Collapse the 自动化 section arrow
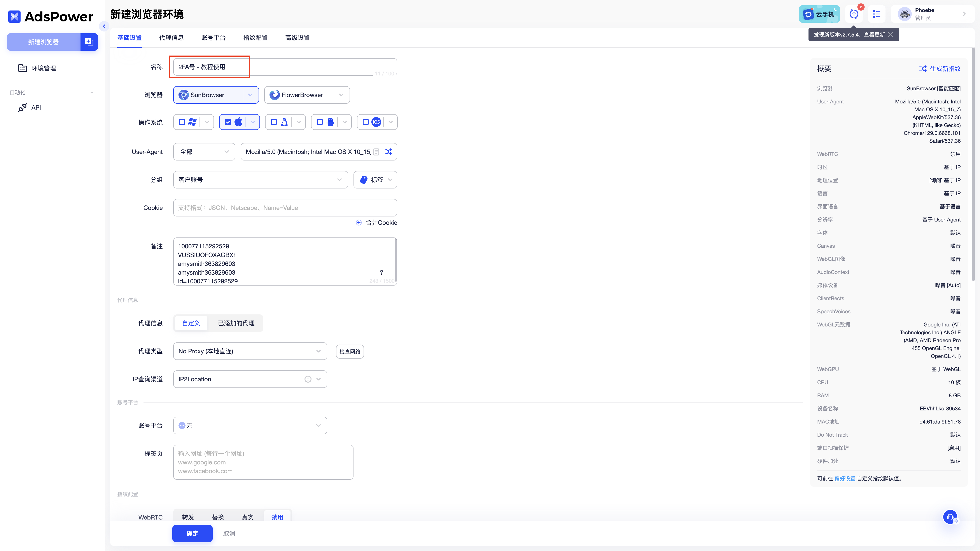This screenshot has width=980, height=551. 92,92
